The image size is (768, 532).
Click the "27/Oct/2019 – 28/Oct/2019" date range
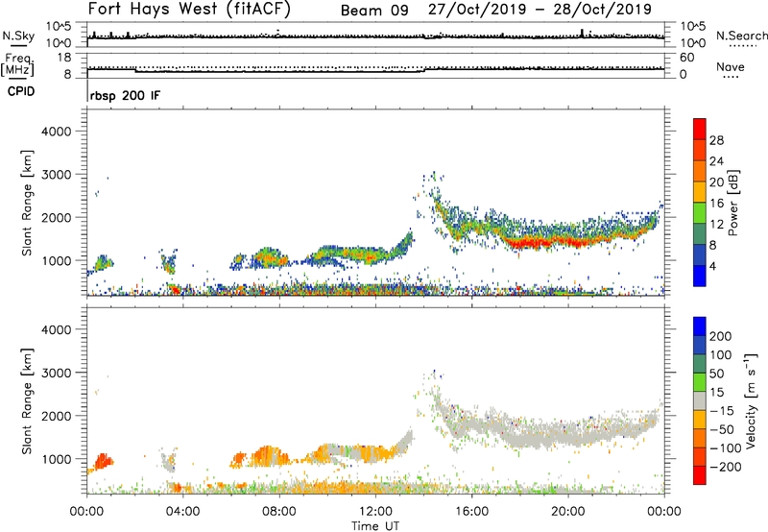pos(540,10)
